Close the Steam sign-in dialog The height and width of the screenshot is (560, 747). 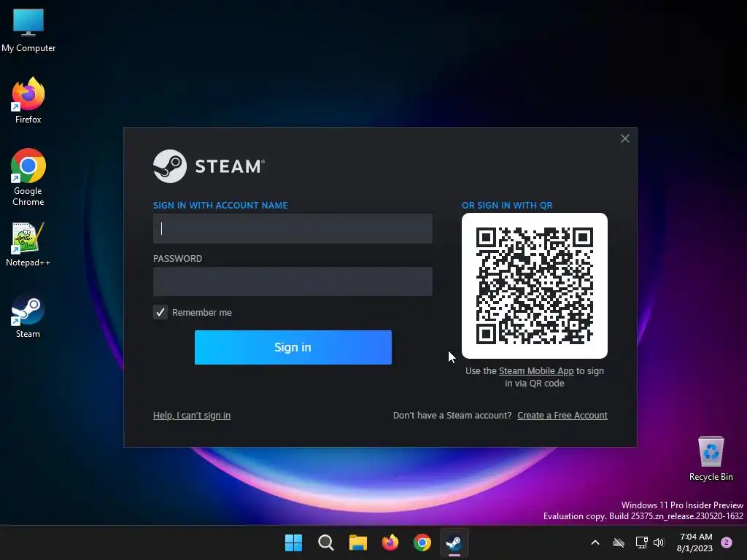[625, 139]
